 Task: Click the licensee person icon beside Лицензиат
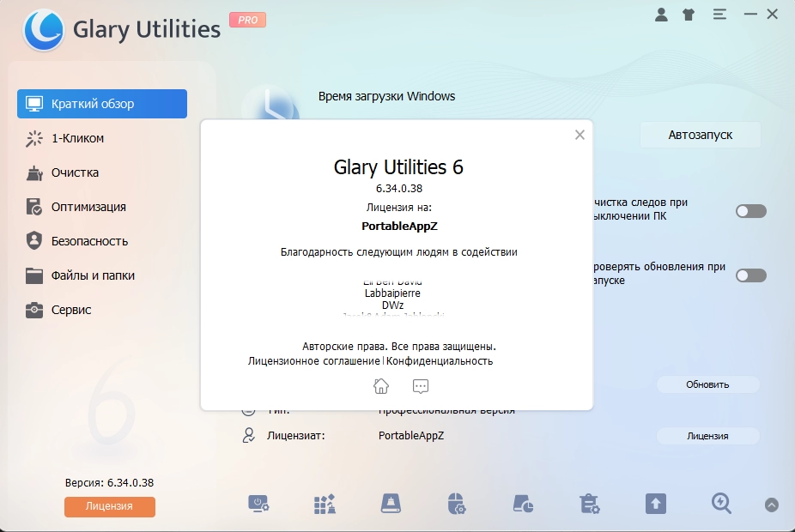click(x=248, y=435)
